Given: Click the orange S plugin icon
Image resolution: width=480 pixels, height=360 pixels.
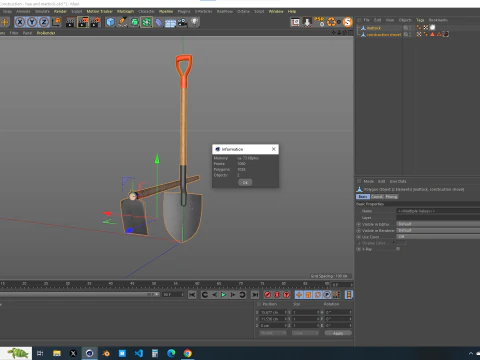Looking at the screenshot, I should 348,22.
